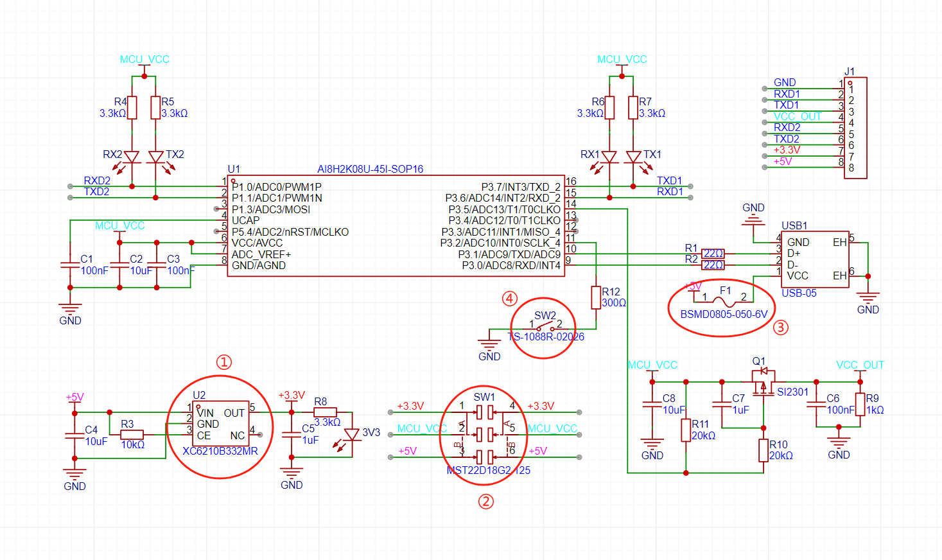Click the R1 22Ω resistor symbol
The width and height of the screenshot is (942, 560).
point(713,254)
